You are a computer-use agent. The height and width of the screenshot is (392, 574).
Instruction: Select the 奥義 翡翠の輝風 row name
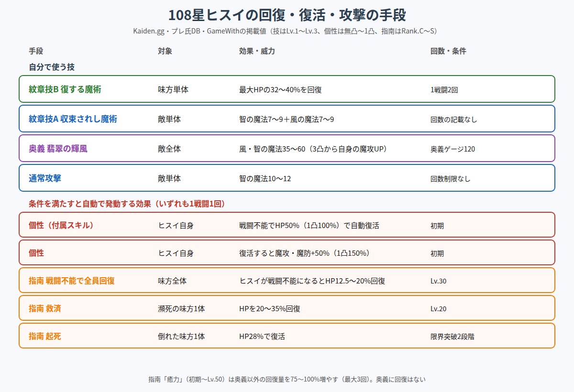click(x=58, y=149)
